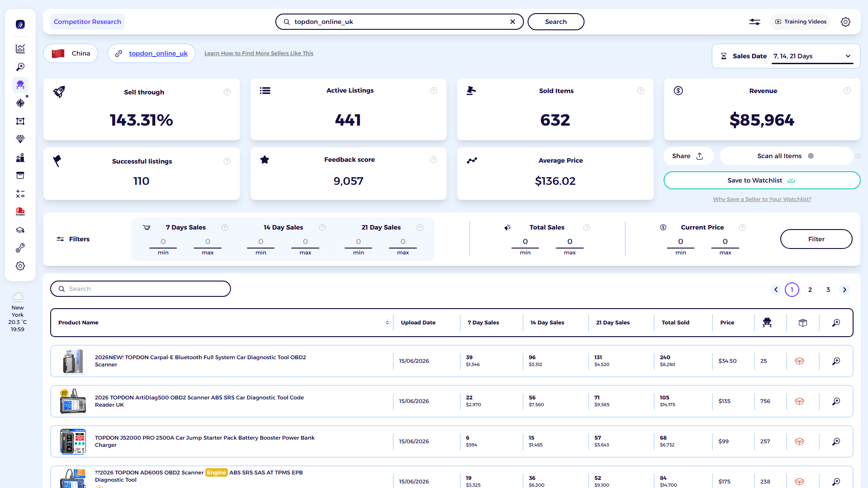The image size is (868, 488).
Task: Open the target crosshair sidebar icon
Action: pyautogui.click(x=20, y=103)
